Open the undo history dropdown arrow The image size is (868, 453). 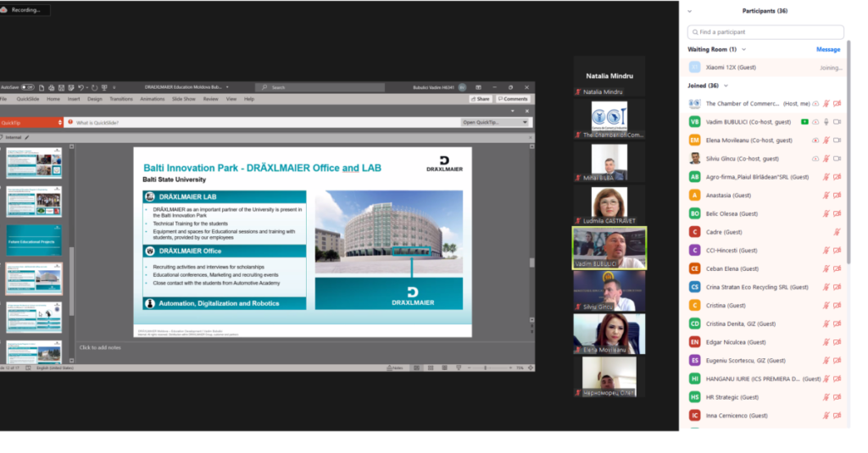(x=87, y=87)
